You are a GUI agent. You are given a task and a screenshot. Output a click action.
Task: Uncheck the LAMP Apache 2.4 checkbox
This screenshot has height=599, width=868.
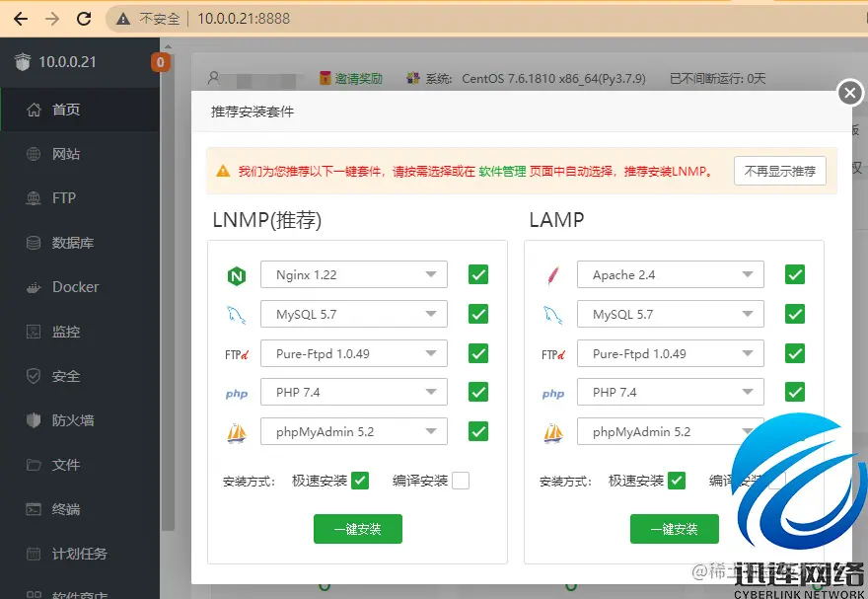[795, 274]
